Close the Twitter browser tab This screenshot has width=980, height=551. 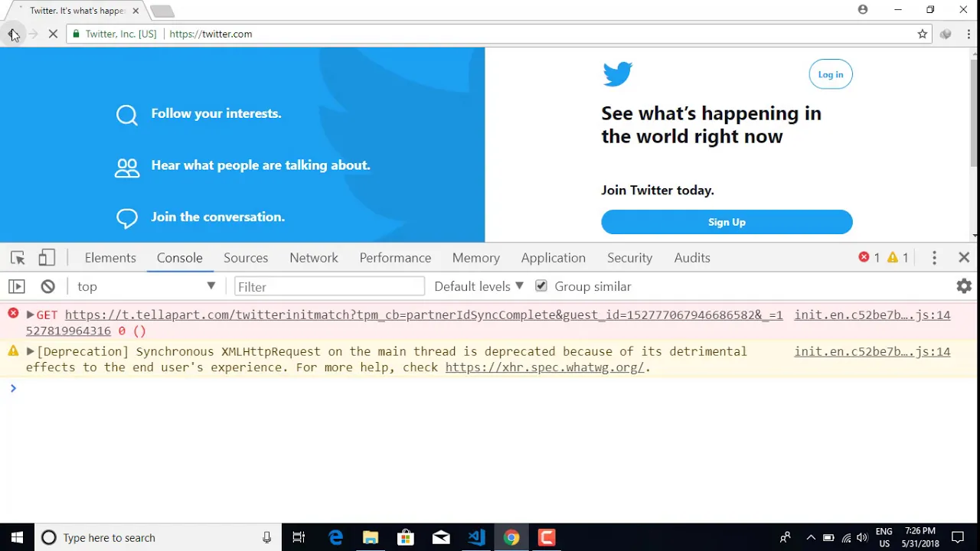click(x=136, y=11)
